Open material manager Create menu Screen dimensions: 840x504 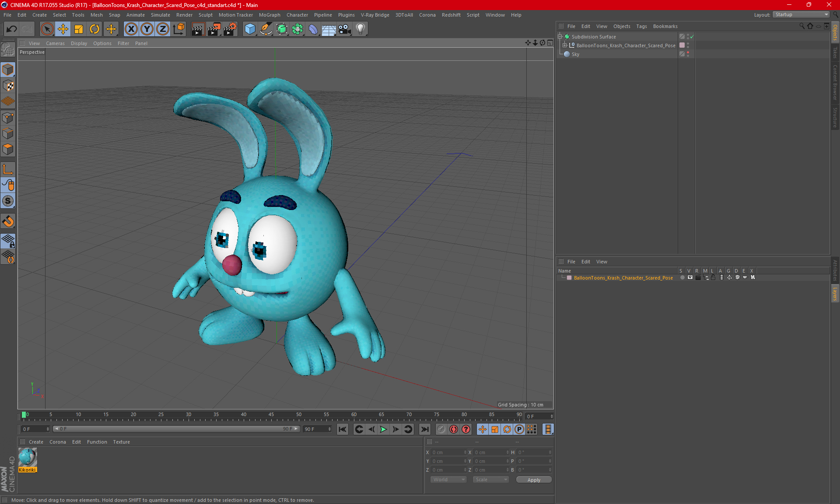pyautogui.click(x=36, y=442)
